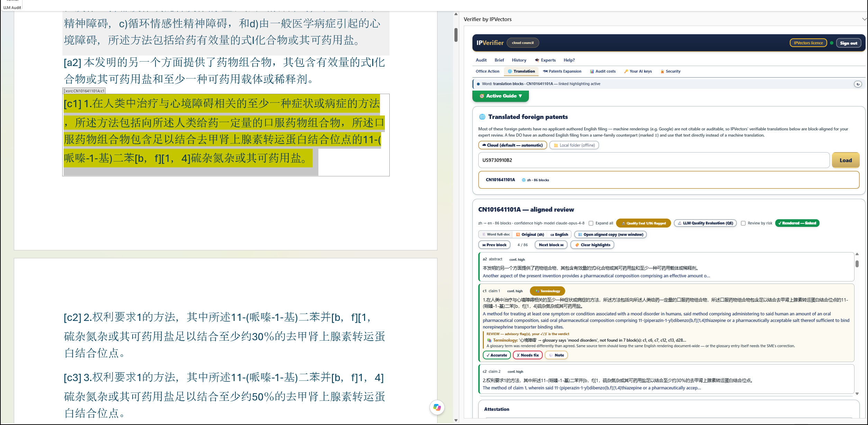Click the Word document vertical scrollbar thumb
This screenshot has width=868, height=425.
point(456,35)
